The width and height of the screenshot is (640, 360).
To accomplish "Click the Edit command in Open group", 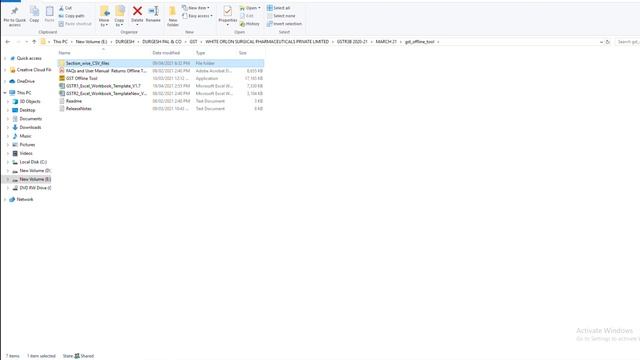I will 247,16.
